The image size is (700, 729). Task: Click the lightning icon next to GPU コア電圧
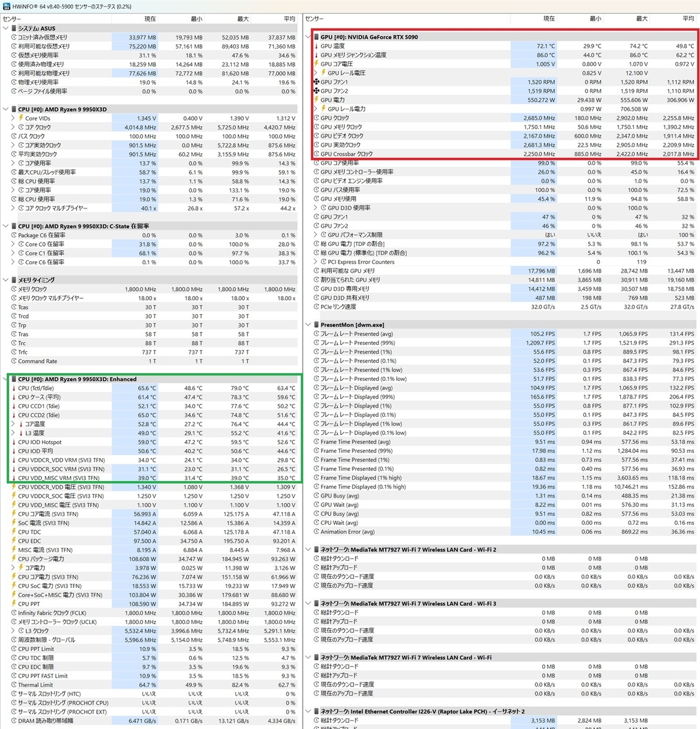[x=317, y=64]
